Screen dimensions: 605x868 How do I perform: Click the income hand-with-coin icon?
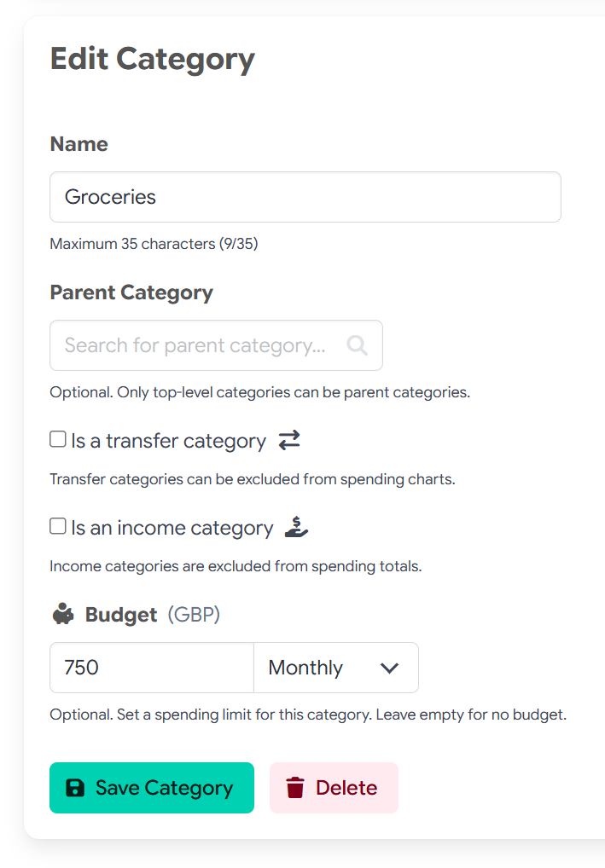(295, 528)
